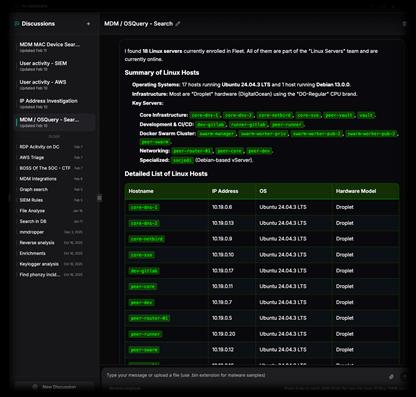Click the tag in the Specialized line
Viewport: 416px width, 397px height.
pos(182,160)
